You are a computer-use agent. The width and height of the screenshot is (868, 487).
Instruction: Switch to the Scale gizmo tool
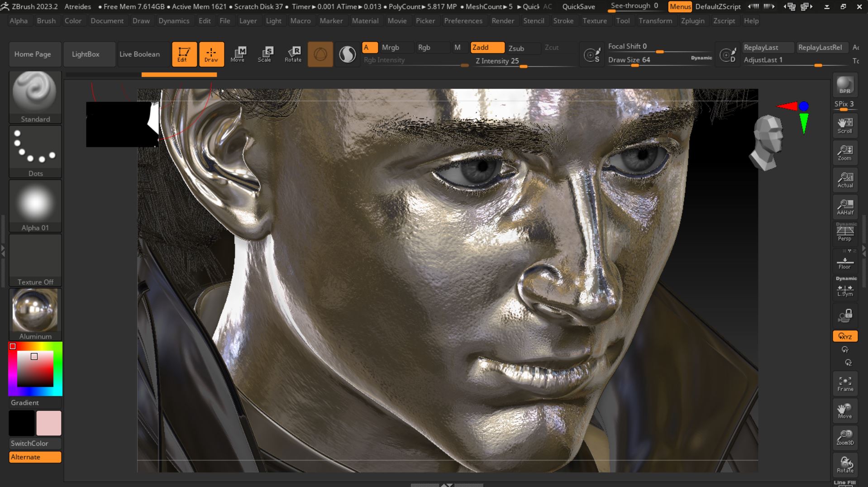[x=265, y=54]
